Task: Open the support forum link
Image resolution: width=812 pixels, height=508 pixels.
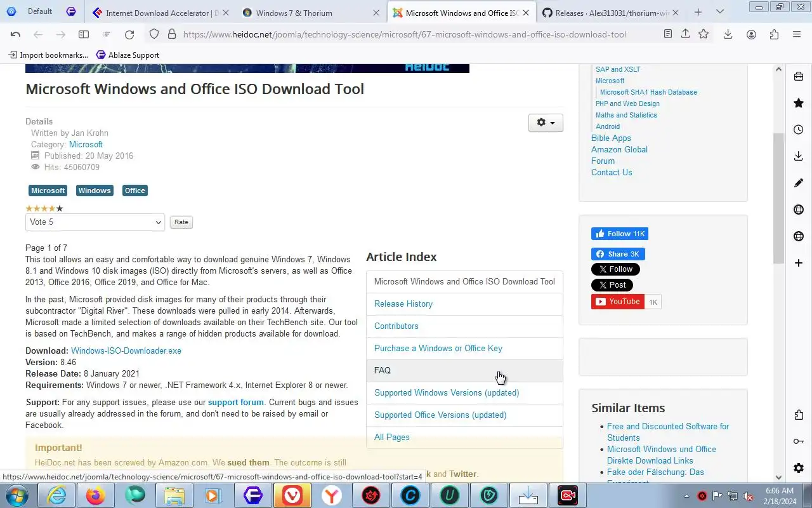Action: pyautogui.click(x=236, y=402)
